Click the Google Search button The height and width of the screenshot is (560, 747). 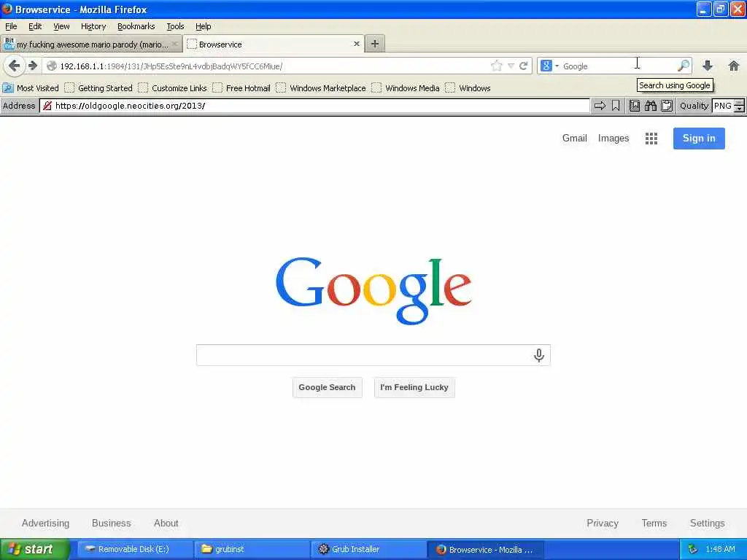pos(328,388)
